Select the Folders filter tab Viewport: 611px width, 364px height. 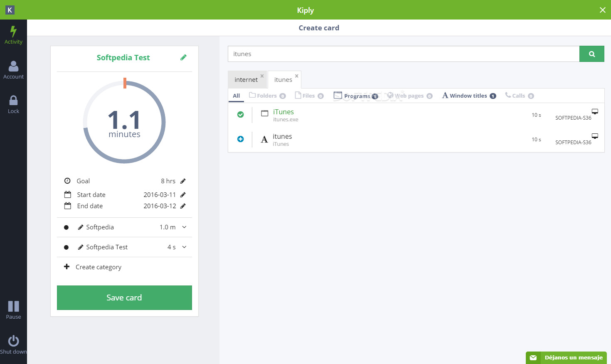[x=267, y=96]
